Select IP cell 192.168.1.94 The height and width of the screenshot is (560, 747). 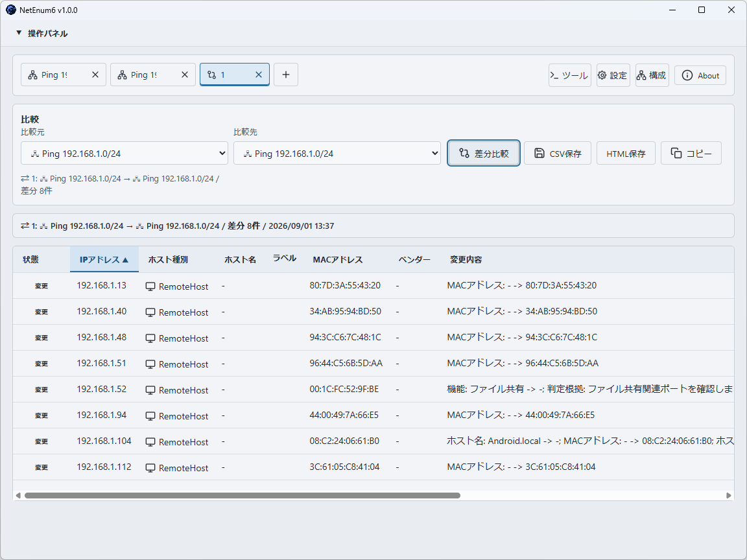[x=101, y=415]
